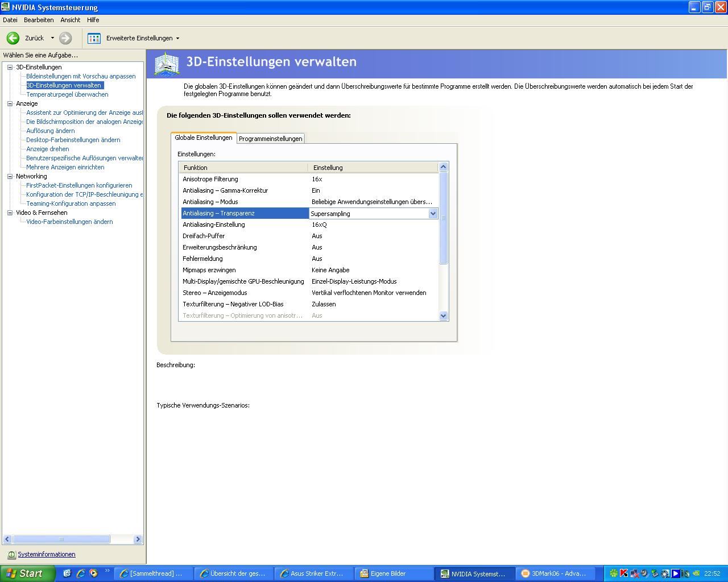Select the Antialiasing – Modus row
Viewport: 728px width, 582px height.
click(309, 202)
